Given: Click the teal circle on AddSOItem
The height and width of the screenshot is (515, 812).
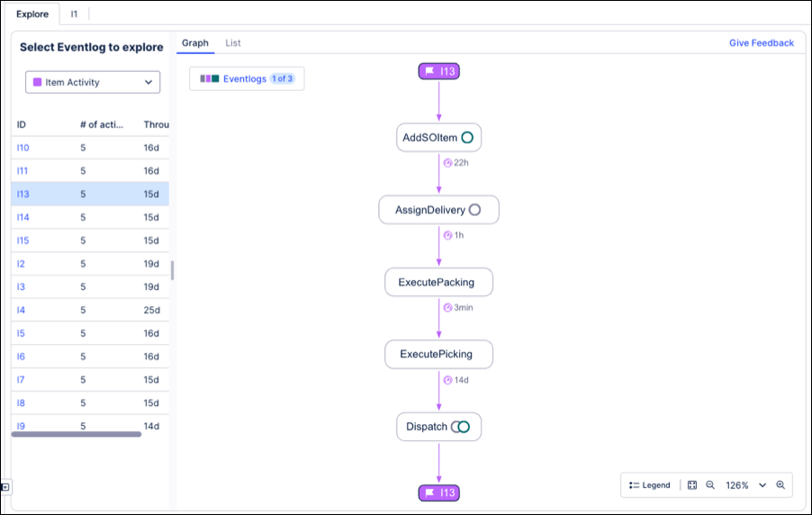Looking at the screenshot, I should [467, 137].
